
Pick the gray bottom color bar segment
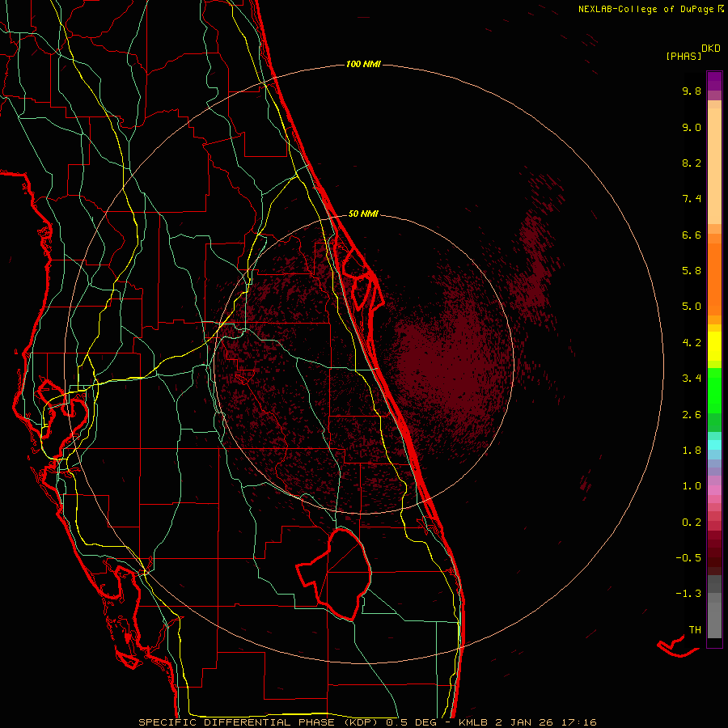point(714,620)
